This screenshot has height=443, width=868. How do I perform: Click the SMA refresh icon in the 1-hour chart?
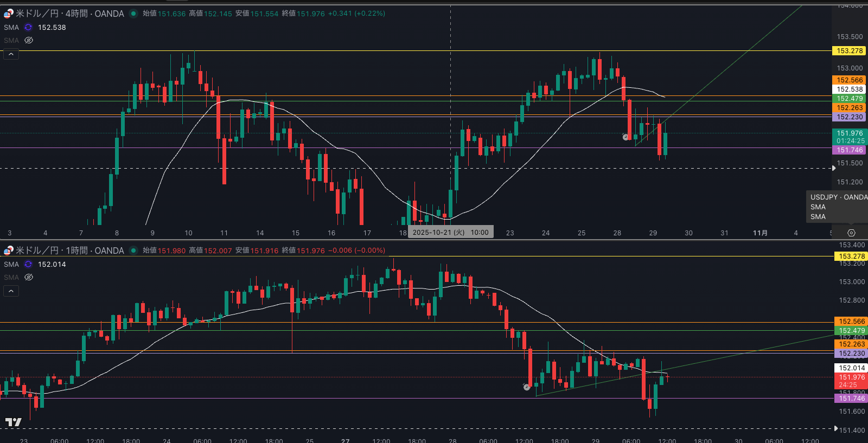pos(28,264)
